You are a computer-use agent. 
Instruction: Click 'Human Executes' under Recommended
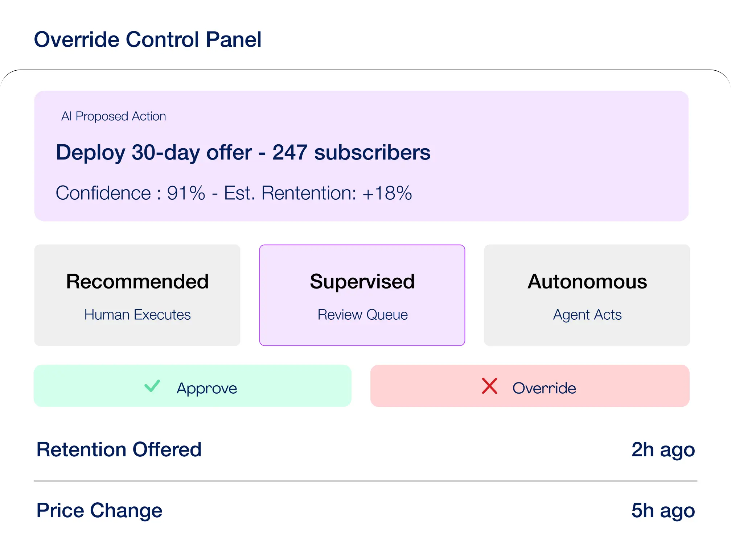(137, 315)
